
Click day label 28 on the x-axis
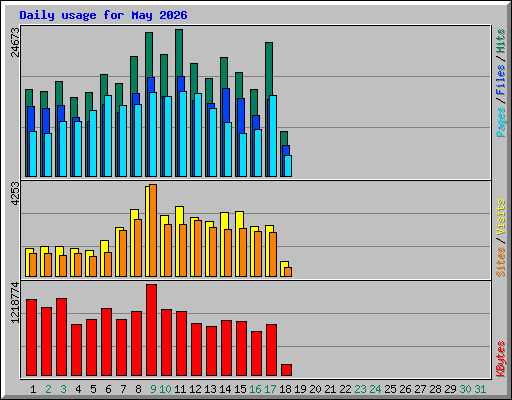point(435,389)
